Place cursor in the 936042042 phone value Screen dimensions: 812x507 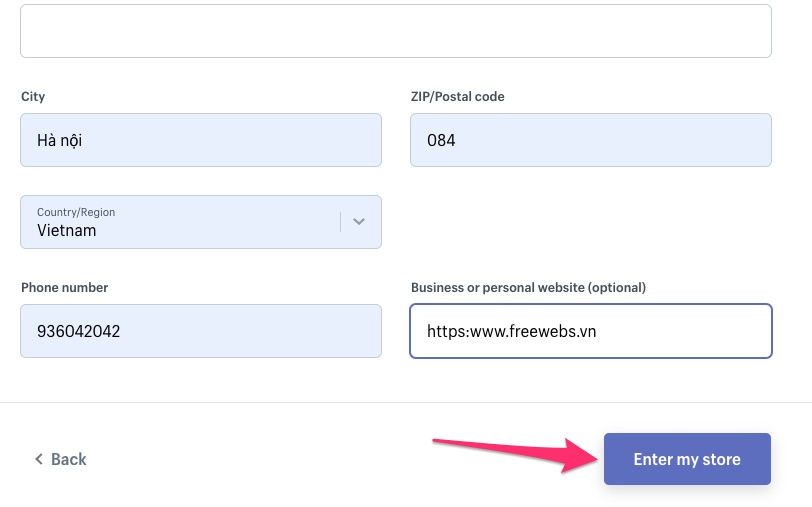point(78,331)
